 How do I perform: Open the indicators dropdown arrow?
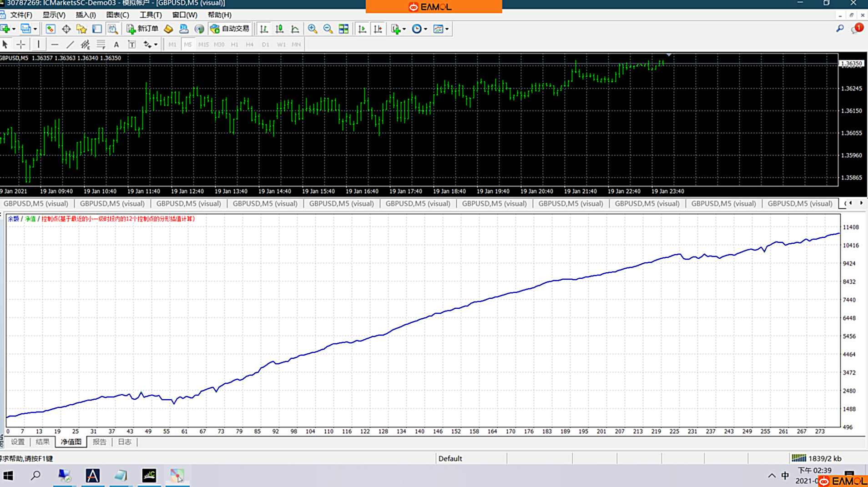tap(404, 29)
